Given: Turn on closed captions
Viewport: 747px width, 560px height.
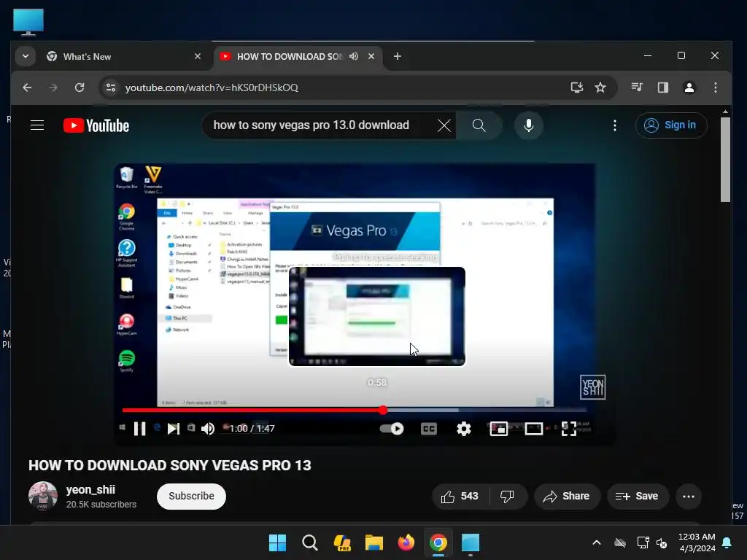Looking at the screenshot, I should click(429, 429).
